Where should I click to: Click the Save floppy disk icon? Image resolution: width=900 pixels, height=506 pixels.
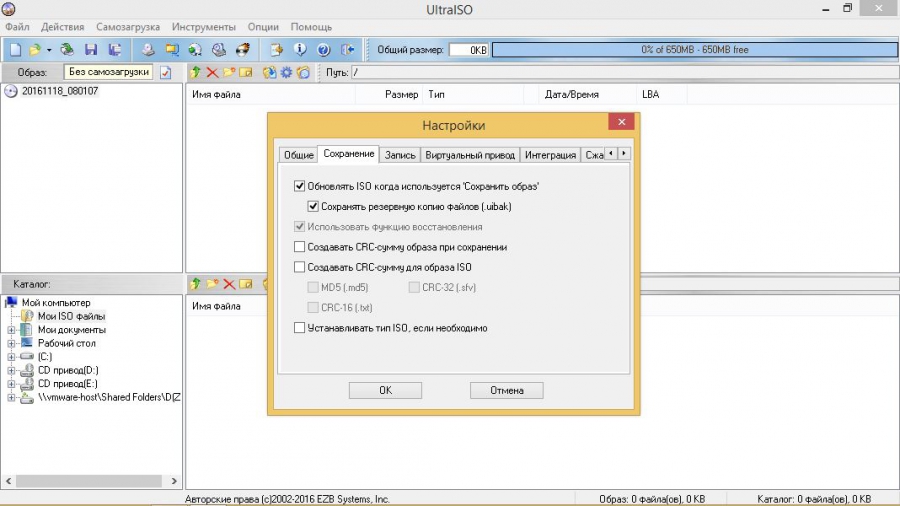pyautogui.click(x=91, y=49)
